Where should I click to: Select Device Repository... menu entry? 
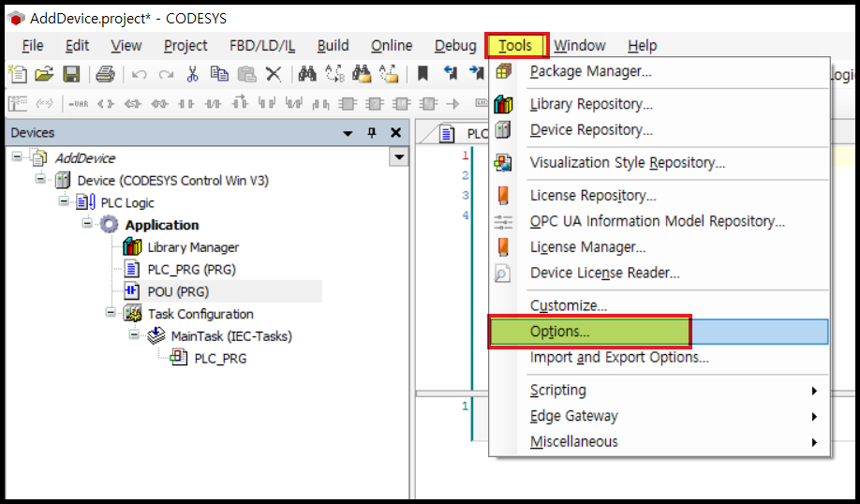tap(659, 130)
